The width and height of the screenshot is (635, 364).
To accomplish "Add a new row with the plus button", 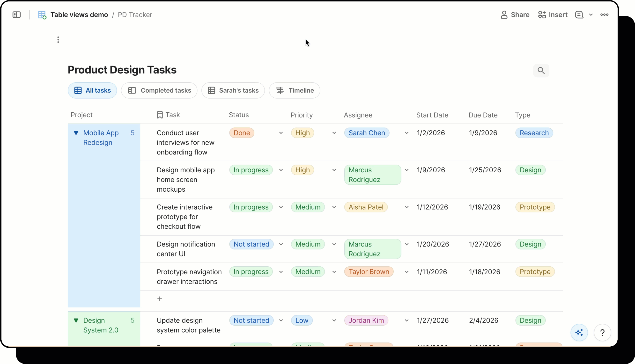I will (160, 298).
